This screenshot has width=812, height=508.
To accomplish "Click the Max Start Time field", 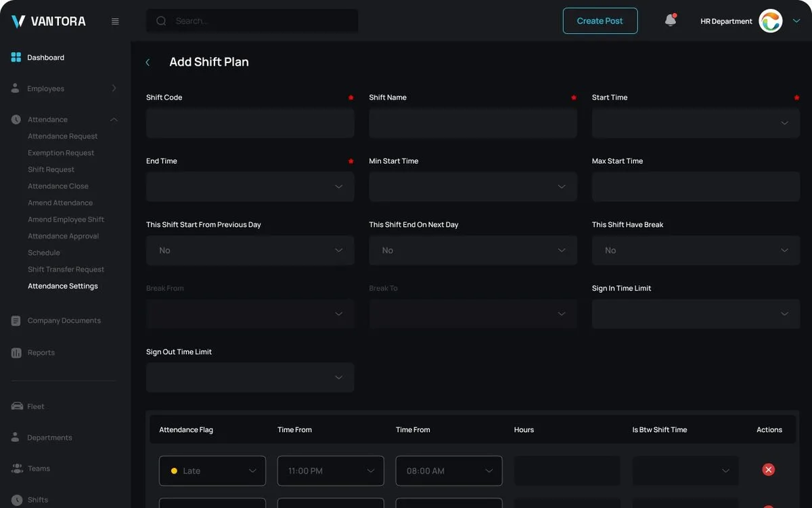I will point(696,187).
